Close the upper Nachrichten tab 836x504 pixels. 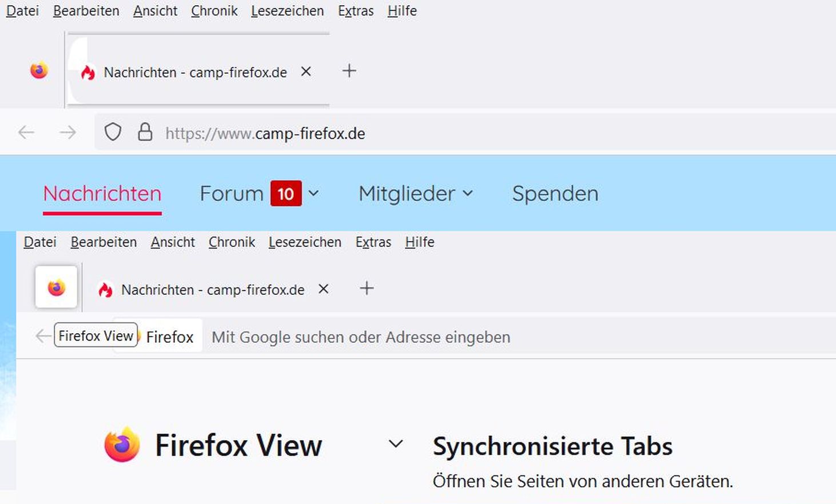[306, 71]
